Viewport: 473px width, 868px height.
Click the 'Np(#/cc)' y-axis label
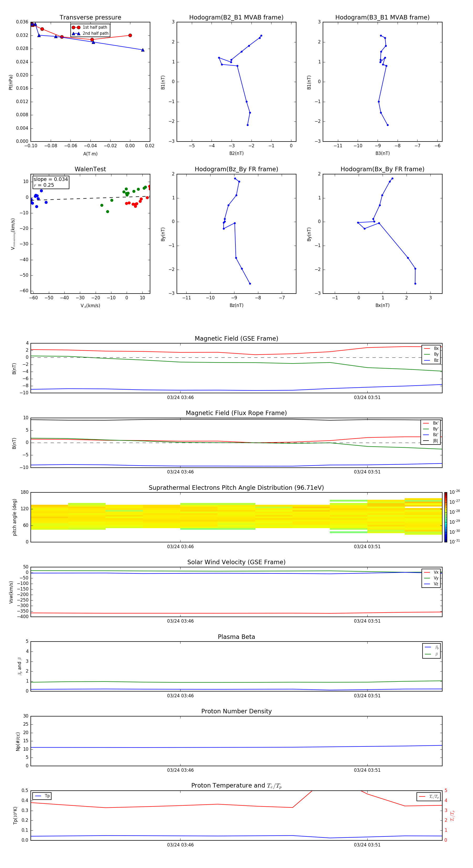click(x=18, y=741)
